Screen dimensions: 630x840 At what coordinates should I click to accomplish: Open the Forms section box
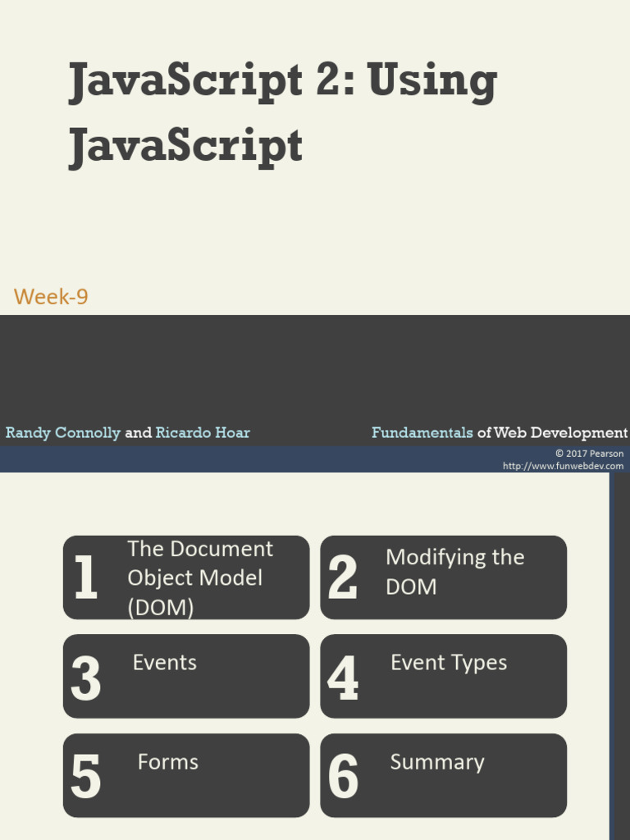[x=186, y=775]
